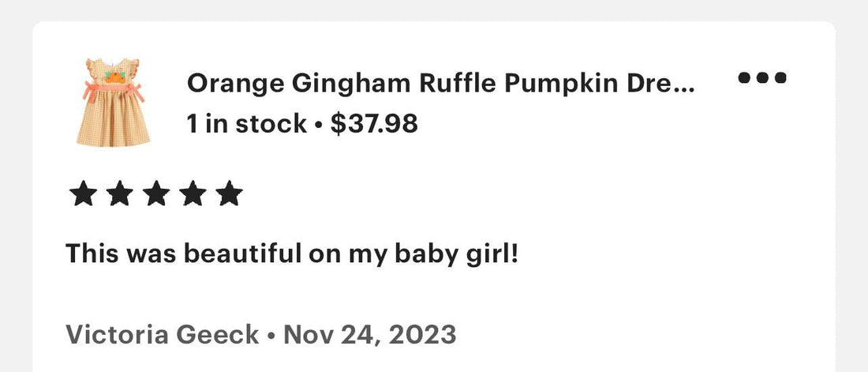
Task: Open the Orange Gingham Ruffle Pumpkin listing title
Action: 440,84
